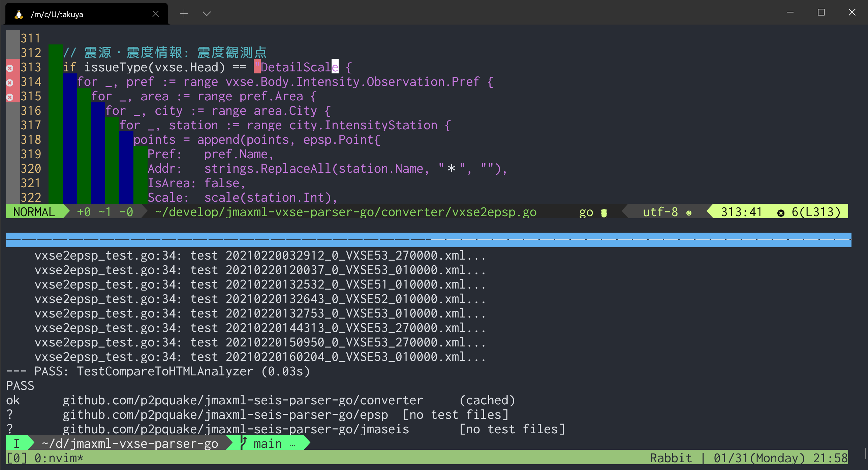
Task: Click the Go filetype icon in statusline
Action: point(604,213)
